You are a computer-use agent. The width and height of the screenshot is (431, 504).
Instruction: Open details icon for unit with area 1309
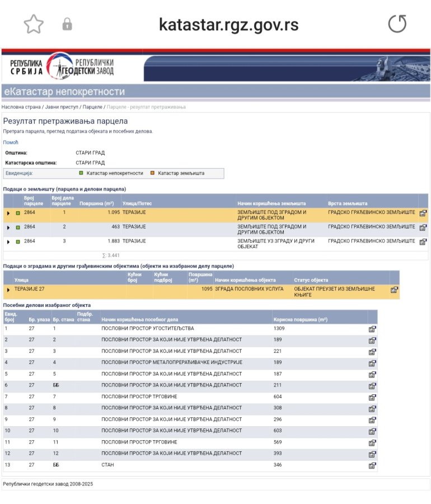click(x=372, y=329)
